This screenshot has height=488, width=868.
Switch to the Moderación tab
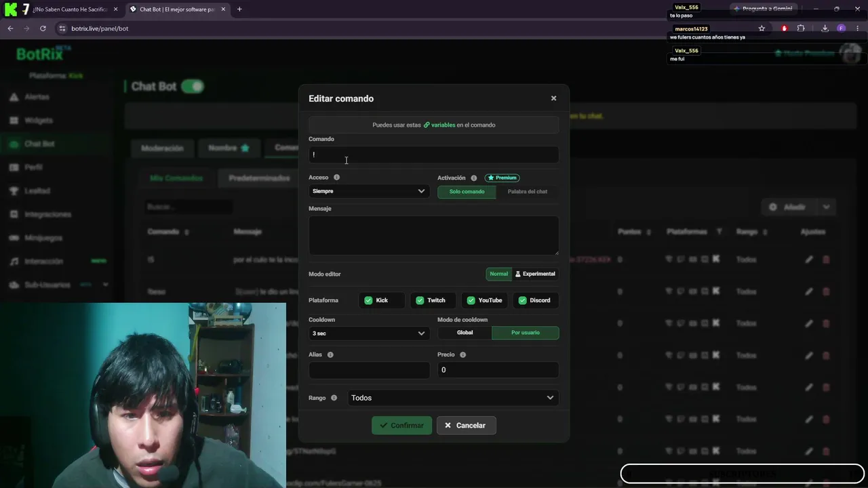(x=162, y=148)
